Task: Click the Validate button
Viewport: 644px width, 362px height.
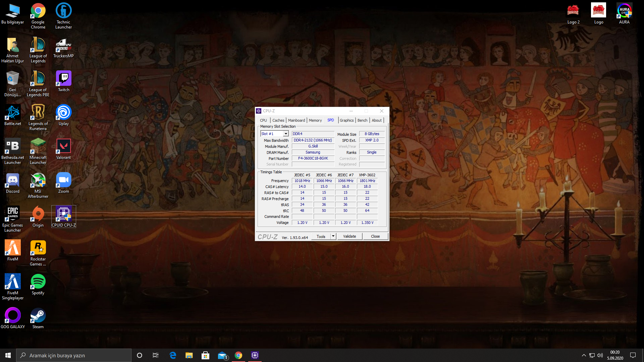Action: (349, 236)
